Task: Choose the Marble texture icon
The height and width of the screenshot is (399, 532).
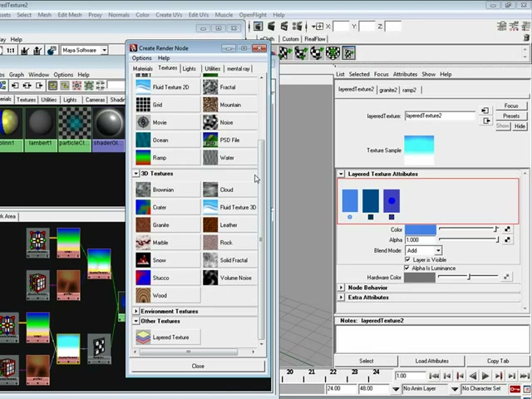Action: pos(143,243)
